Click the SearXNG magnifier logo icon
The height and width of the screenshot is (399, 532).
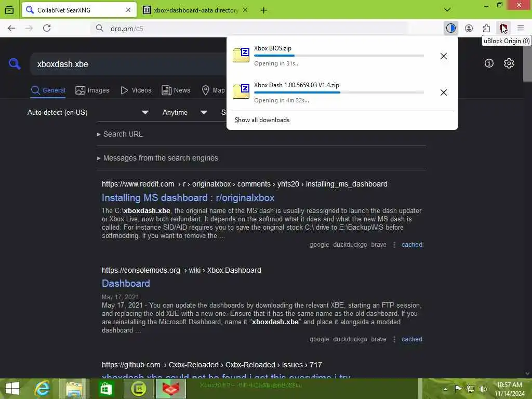(15, 64)
